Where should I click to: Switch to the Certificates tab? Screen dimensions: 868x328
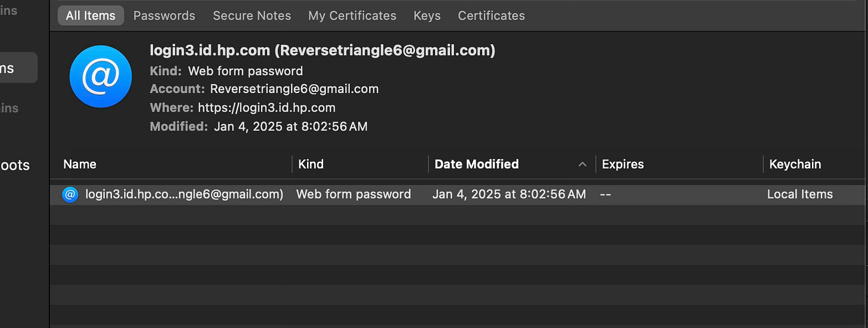coord(491,16)
